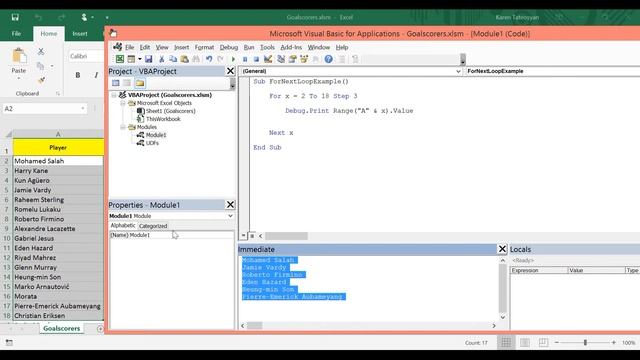
Task: Click Full Module View button in code window
Action: (x=252, y=236)
